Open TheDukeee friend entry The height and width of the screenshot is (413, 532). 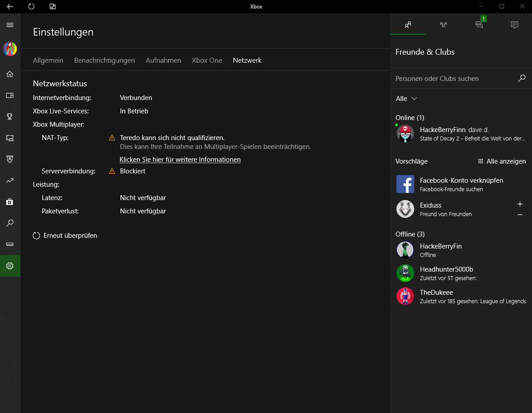pyautogui.click(x=461, y=296)
